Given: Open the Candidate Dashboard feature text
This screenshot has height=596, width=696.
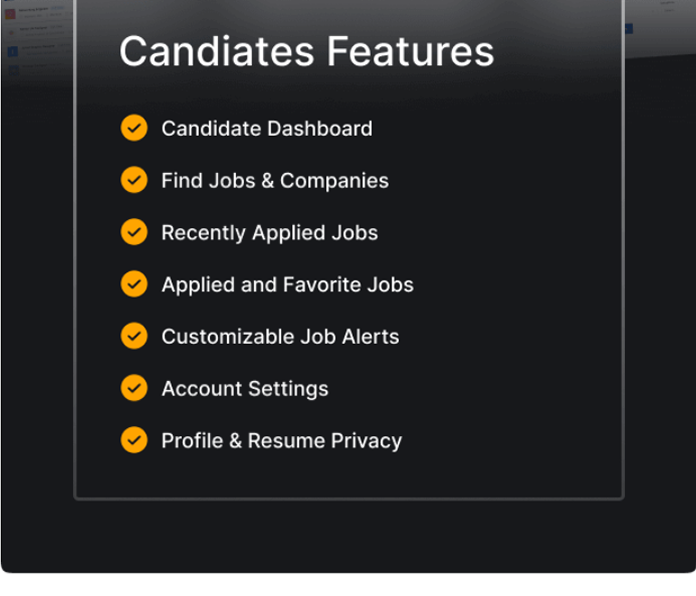Looking at the screenshot, I should coord(266,128).
